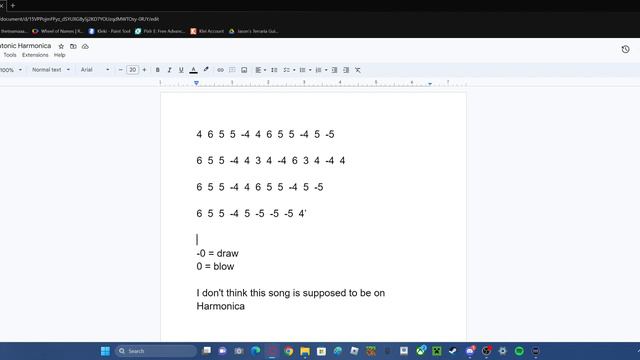Move document using the folder icon
The width and height of the screenshot is (640, 360).
(x=73, y=47)
